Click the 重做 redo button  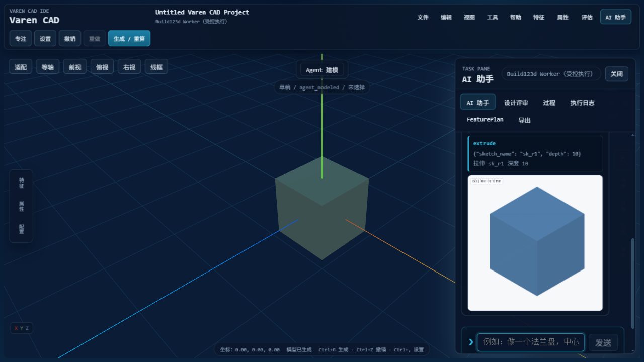click(x=95, y=39)
